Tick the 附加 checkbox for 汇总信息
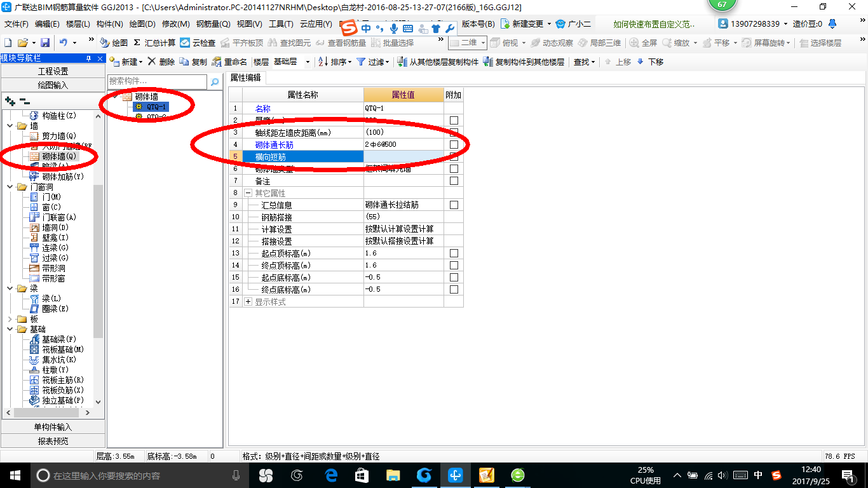Viewport: 868px width, 488px height. click(454, 205)
